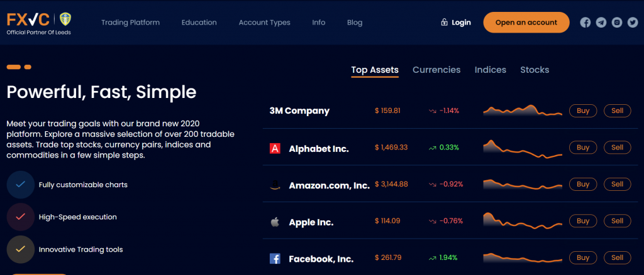Click the Login link
644x275 pixels.
456,23
